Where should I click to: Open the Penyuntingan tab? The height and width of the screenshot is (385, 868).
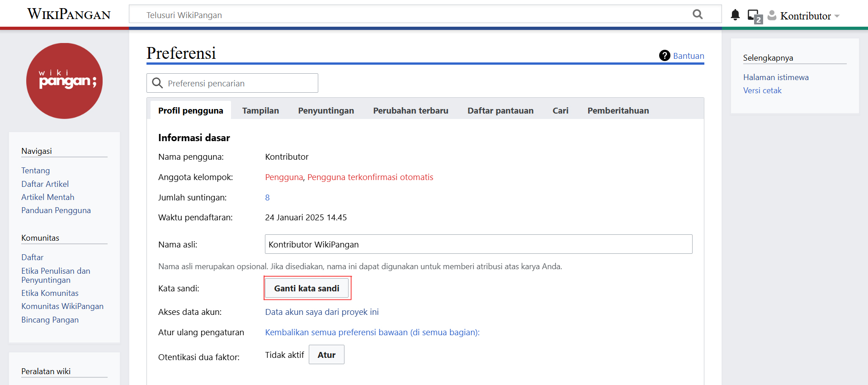click(x=326, y=111)
